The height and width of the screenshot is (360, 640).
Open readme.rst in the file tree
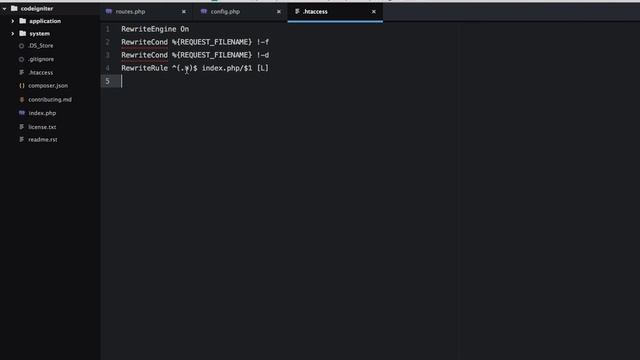click(x=43, y=140)
